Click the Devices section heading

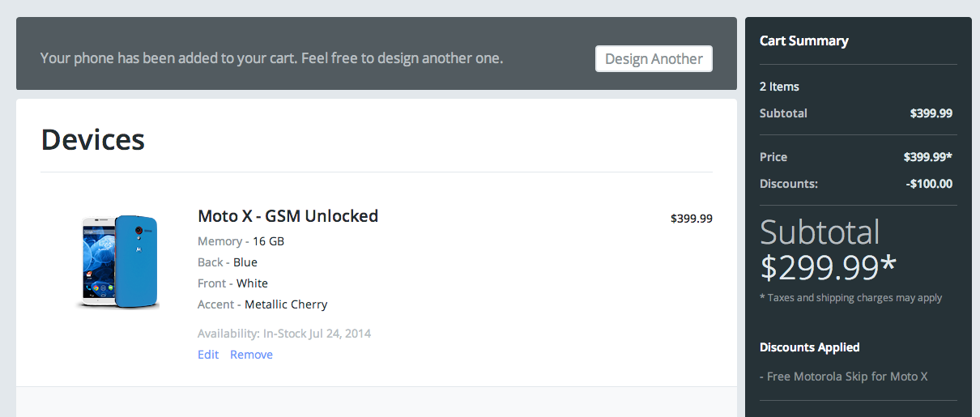[92, 140]
